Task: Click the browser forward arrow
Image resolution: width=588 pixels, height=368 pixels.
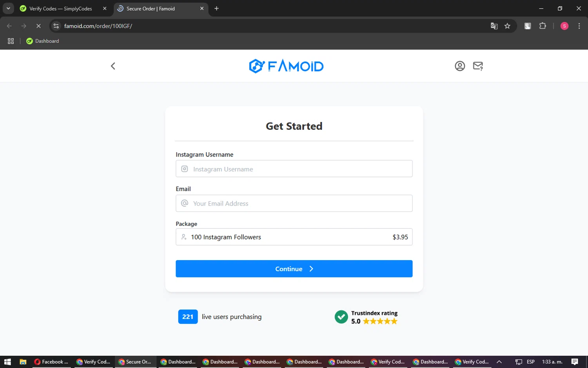Action: (24, 26)
